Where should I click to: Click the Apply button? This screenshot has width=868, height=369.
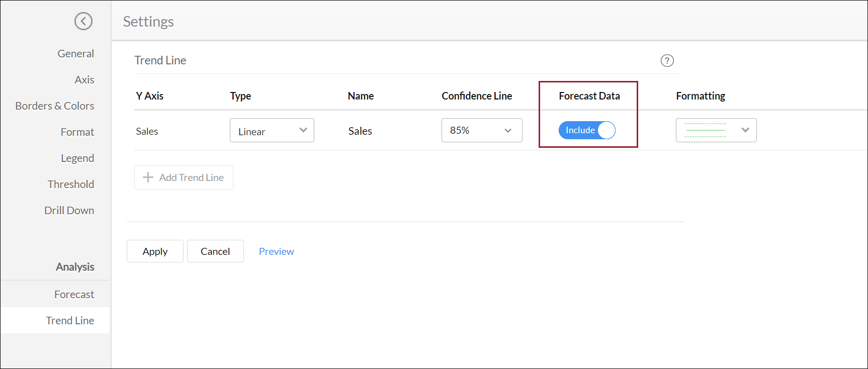coord(155,251)
